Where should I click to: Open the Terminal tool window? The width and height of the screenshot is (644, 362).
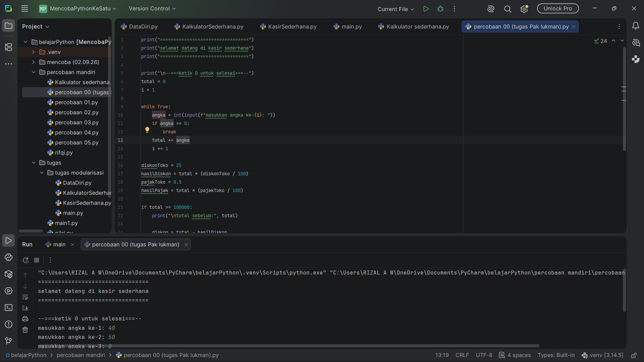[x=9, y=307]
